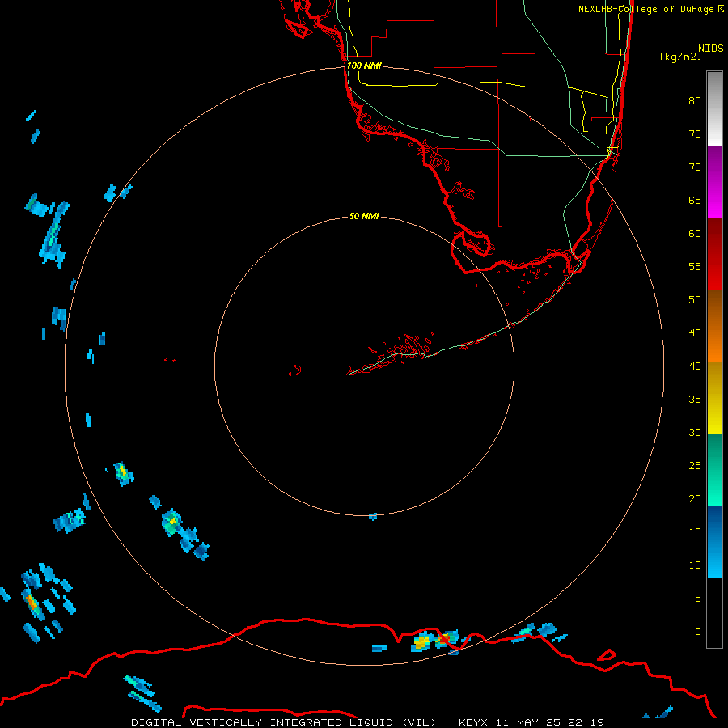Click the yellow segment of the color bar
The image size is (728, 728).
(714, 398)
